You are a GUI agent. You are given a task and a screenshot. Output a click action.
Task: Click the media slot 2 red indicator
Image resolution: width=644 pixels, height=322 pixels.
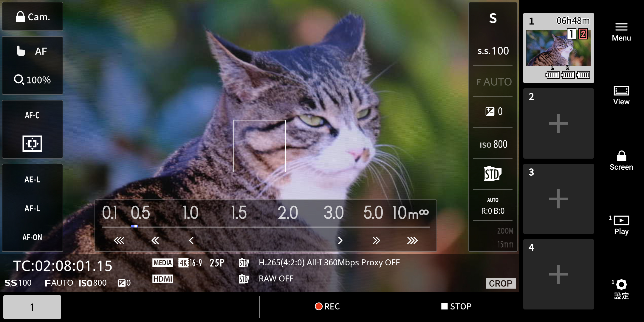click(x=583, y=34)
